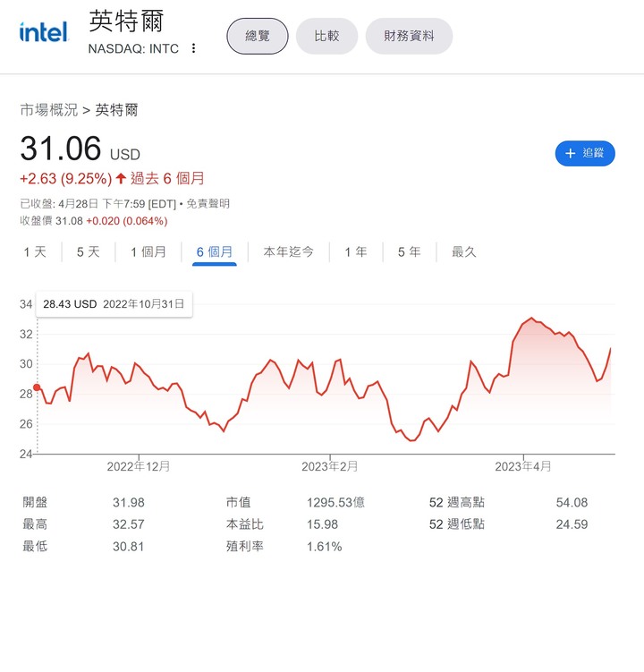
Task: Open the 財務資料 tab
Action: (x=409, y=36)
